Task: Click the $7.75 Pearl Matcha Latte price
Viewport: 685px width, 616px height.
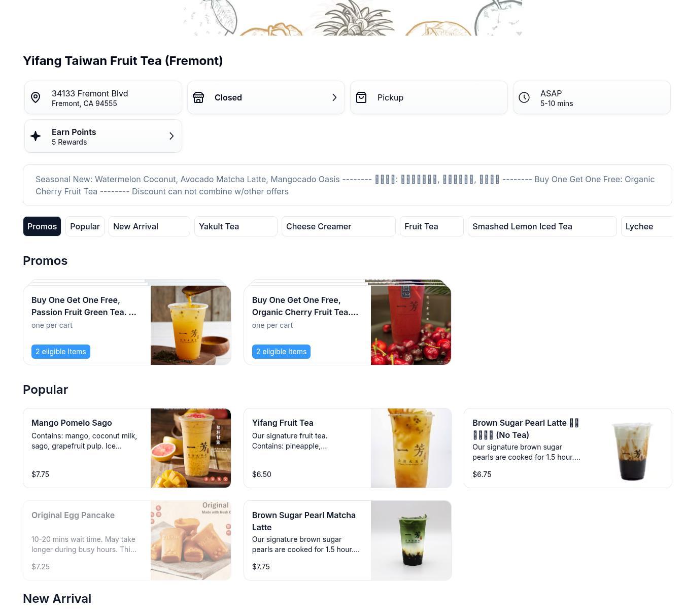Action: pyautogui.click(x=261, y=567)
